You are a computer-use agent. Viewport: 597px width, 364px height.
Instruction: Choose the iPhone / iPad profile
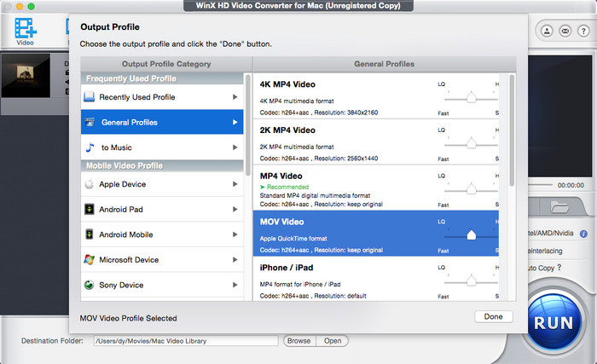tap(376, 280)
